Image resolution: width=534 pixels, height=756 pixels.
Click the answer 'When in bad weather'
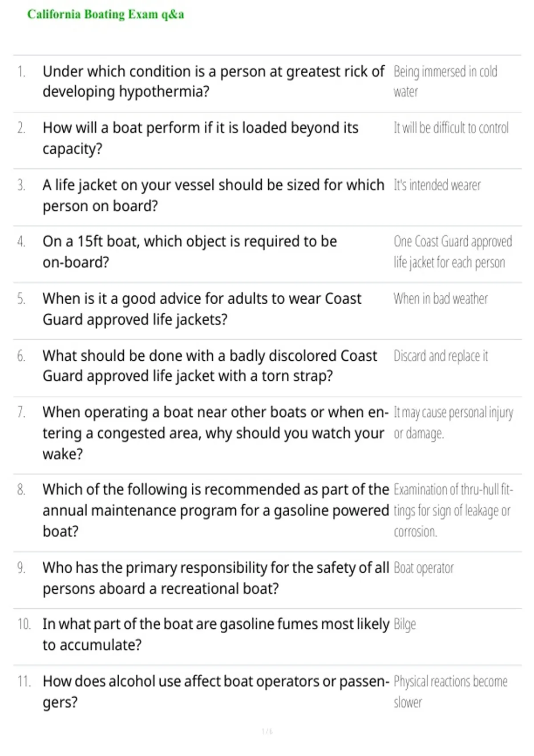tap(441, 299)
